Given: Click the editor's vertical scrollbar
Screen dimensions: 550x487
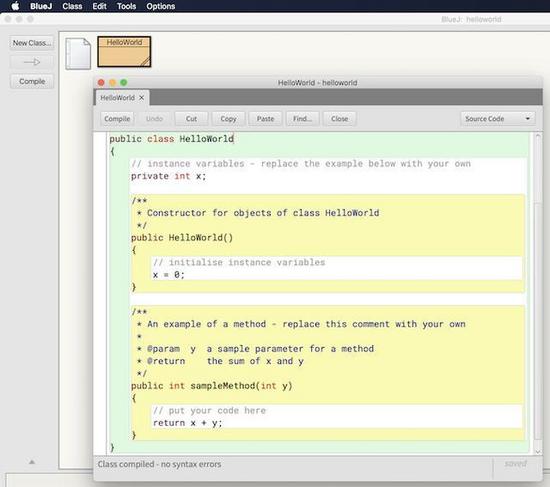Looking at the screenshot, I should pos(538,291).
